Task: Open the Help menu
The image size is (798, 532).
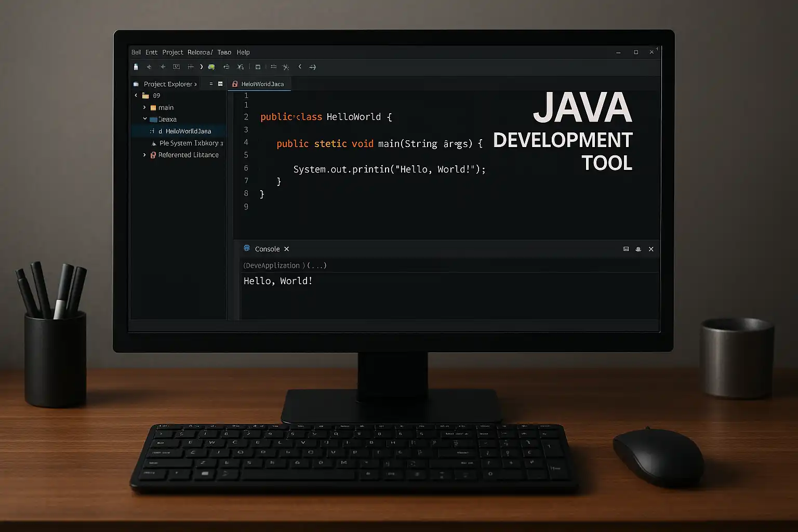Action: pyautogui.click(x=243, y=52)
